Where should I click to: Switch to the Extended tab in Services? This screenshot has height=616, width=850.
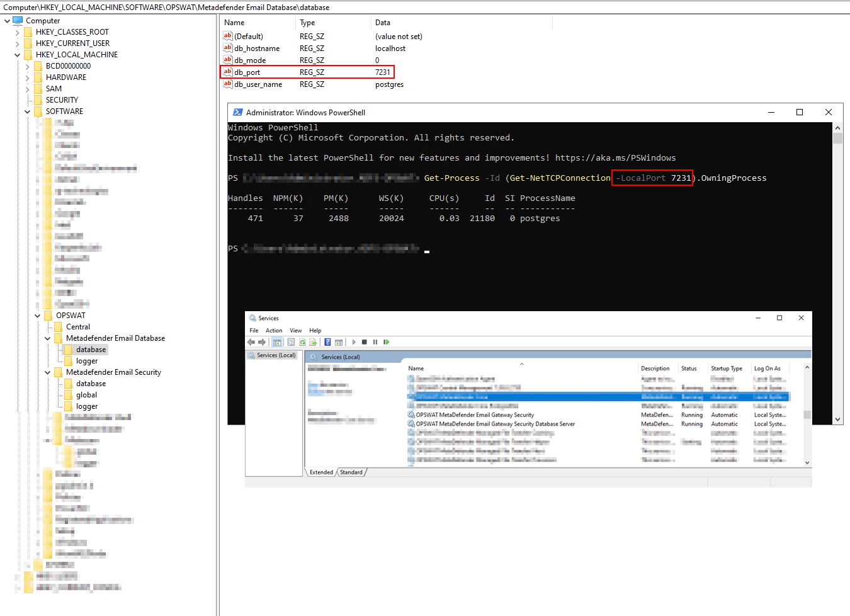[x=321, y=472]
